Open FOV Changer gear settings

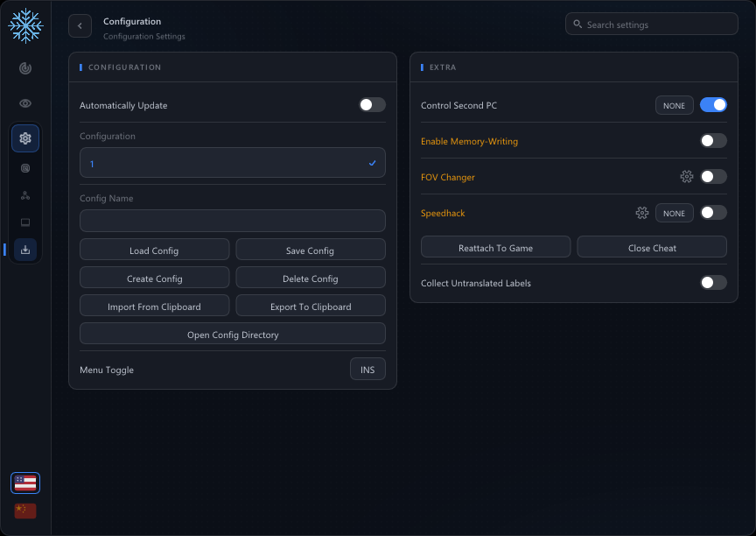pyautogui.click(x=687, y=177)
